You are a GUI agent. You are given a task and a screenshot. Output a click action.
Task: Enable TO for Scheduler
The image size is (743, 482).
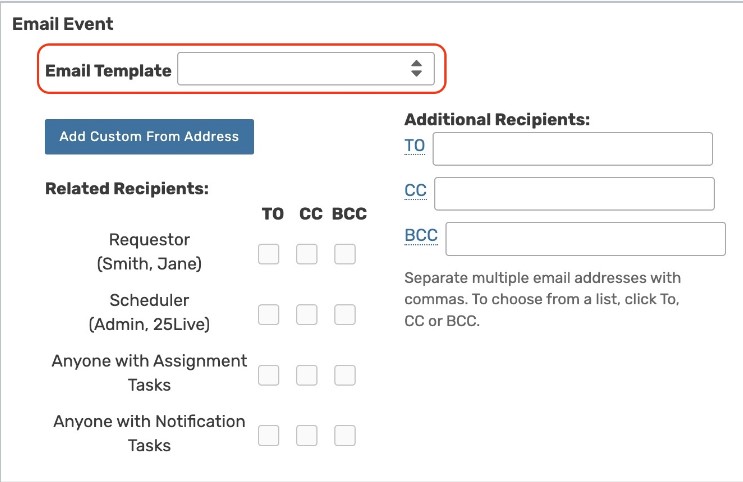(269, 315)
